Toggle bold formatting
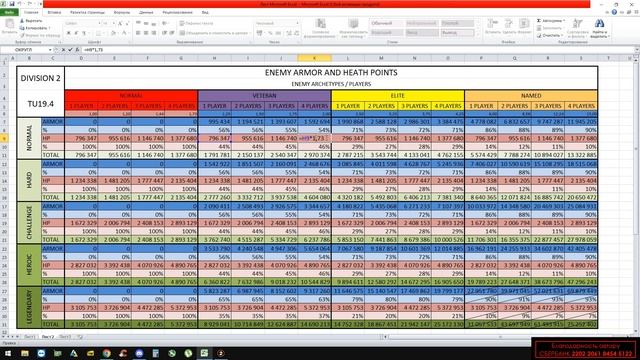The width and height of the screenshot is (640, 360). (x=69, y=33)
